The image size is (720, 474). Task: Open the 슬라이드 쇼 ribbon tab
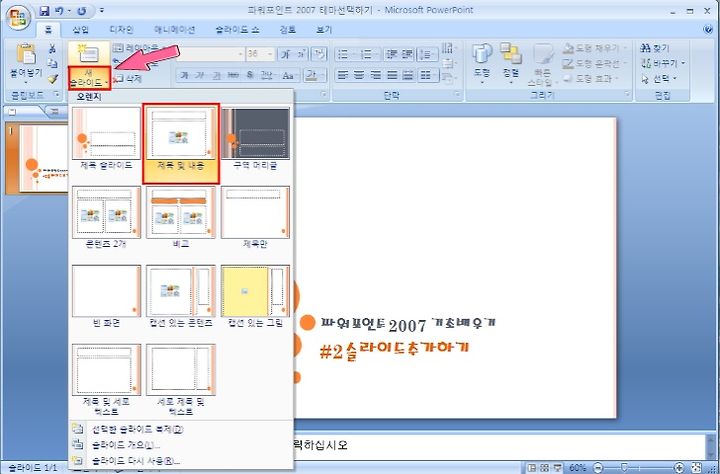(237, 30)
